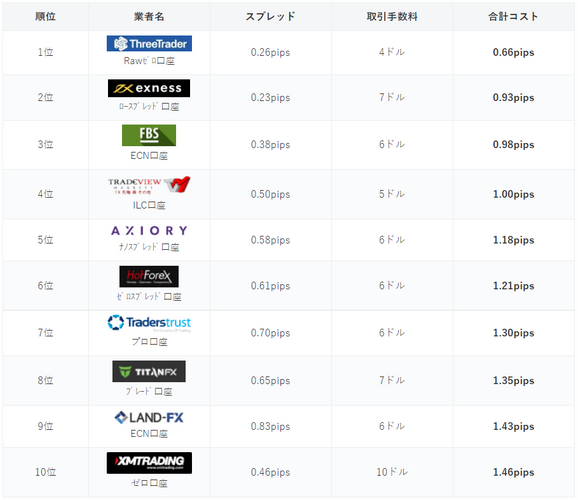This screenshot has width=578, height=500.
Task: Click the XMTrading logo
Action: pyautogui.click(x=149, y=463)
